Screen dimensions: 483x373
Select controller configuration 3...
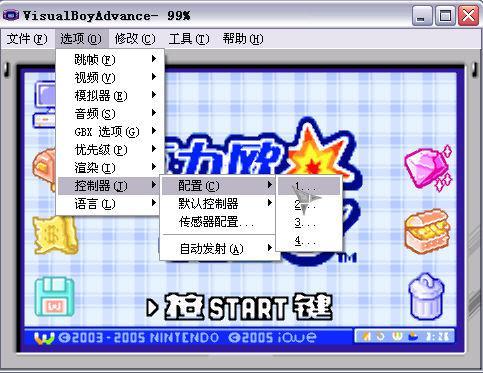point(309,222)
